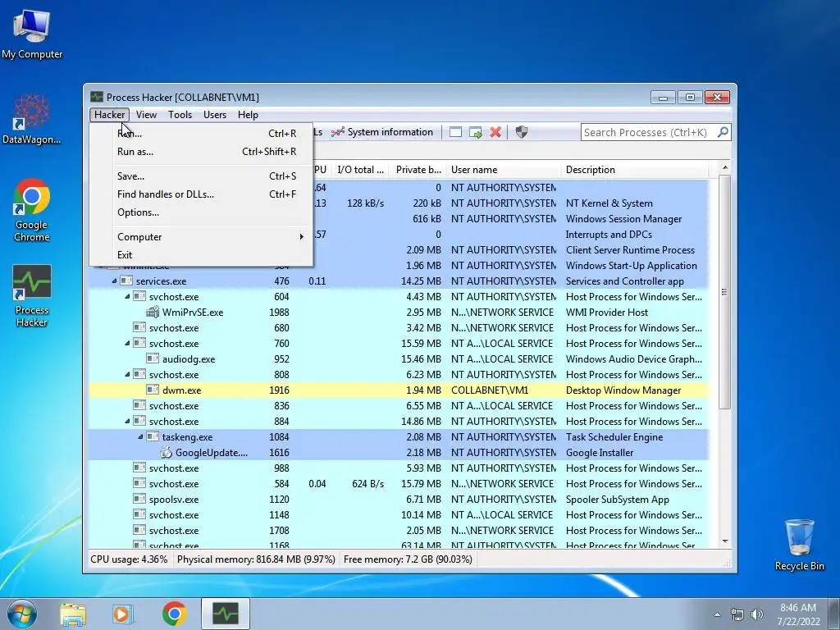Expand the Computer submenu arrow

[x=302, y=237]
